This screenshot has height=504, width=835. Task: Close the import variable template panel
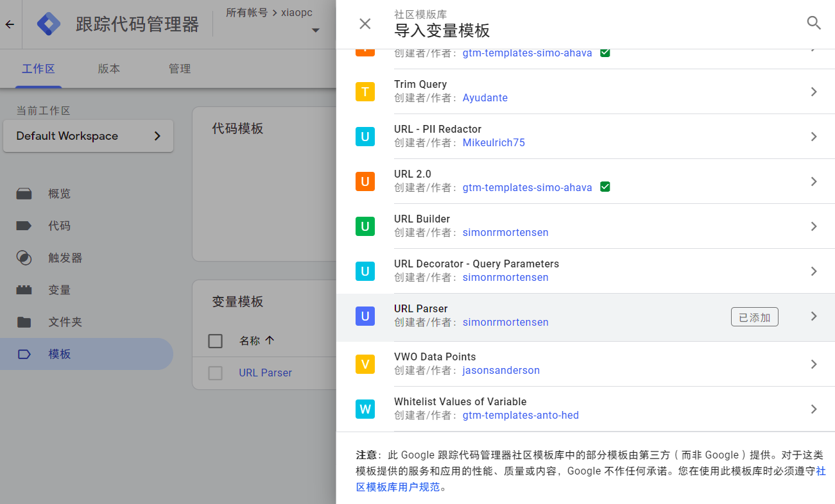365,24
